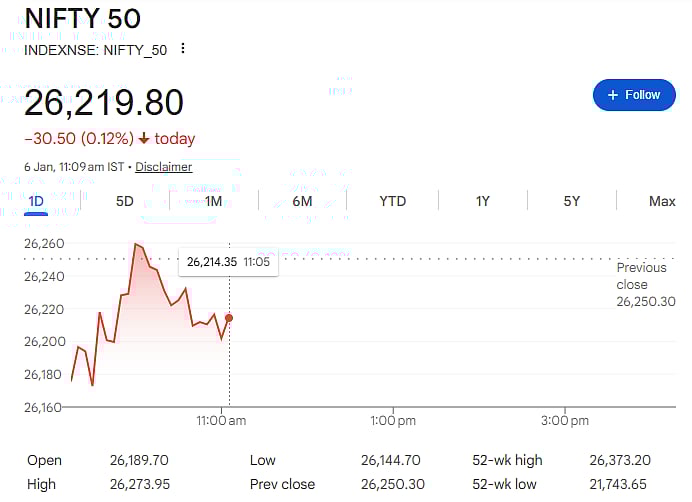The height and width of the screenshot is (502, 692).
Task: Select the YTD range tab
Action: tap(392, 201)
